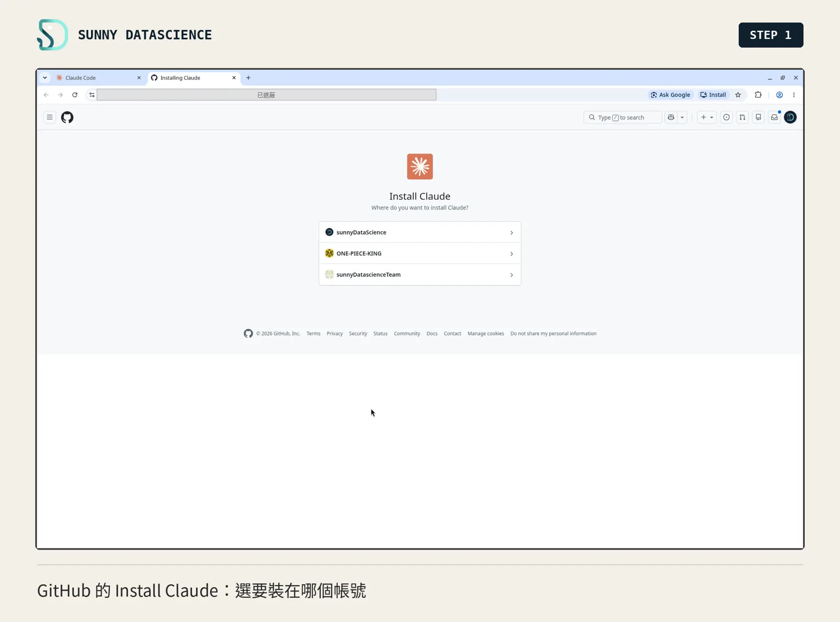Click the Claude app logo
Screen dimensions: 840x622
pyautogui.click(x=420, y=166)
